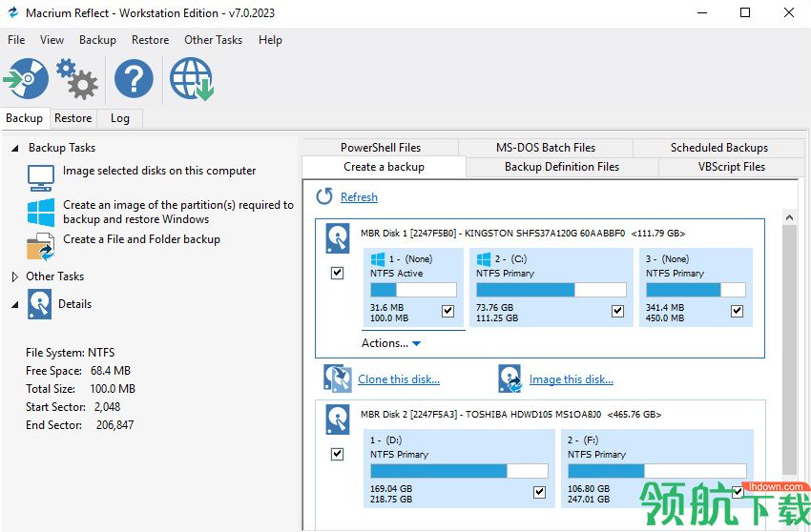This screenshot has width=811, height=532.
Task: Click the scroll up arrow of disk list
Action: (789, 217)
